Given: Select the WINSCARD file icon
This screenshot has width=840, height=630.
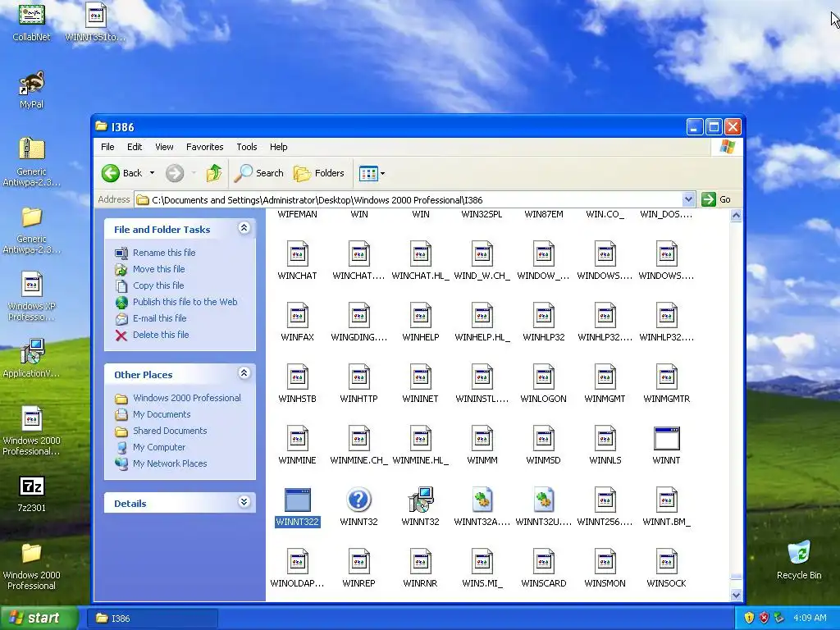Looking at the screenshot, I should coord(544,562).
